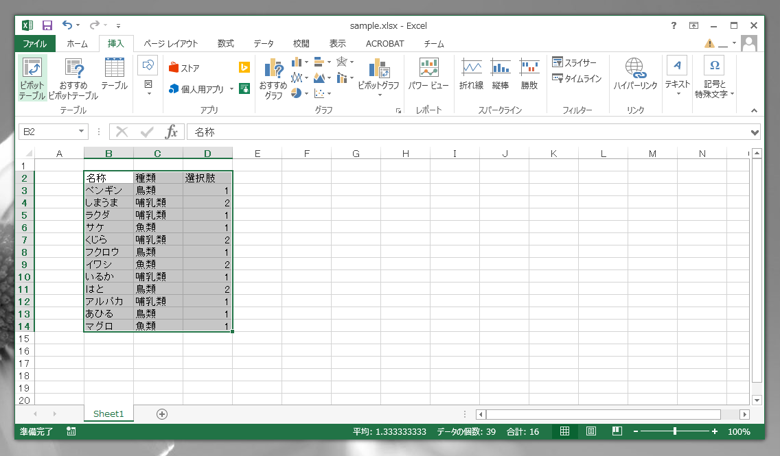Click the Bing Maps app icon

[x=244, y=67]
